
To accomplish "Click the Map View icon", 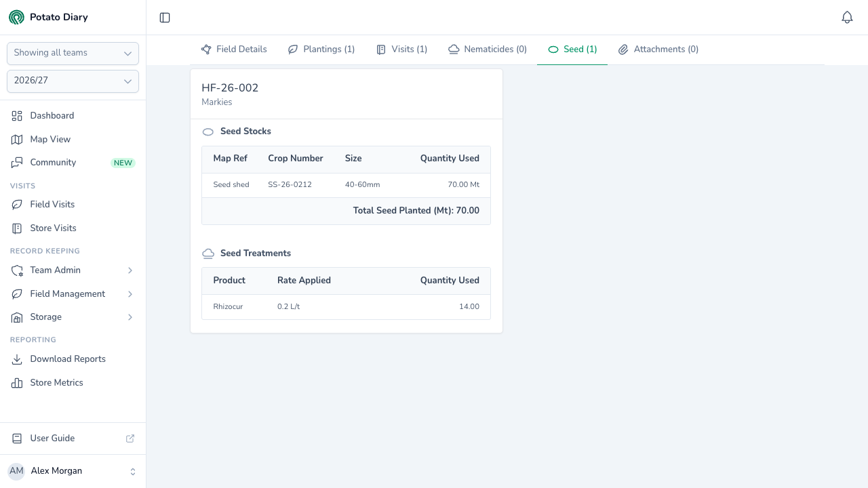I will [x=17, y=140].
